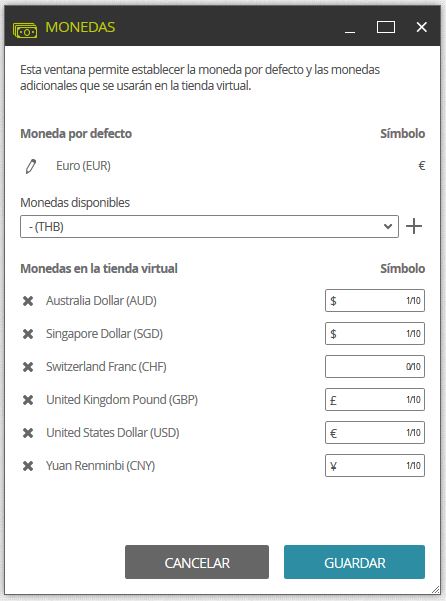
Task: Click the Monedas money icon in title bar
Action: (25, 30)
